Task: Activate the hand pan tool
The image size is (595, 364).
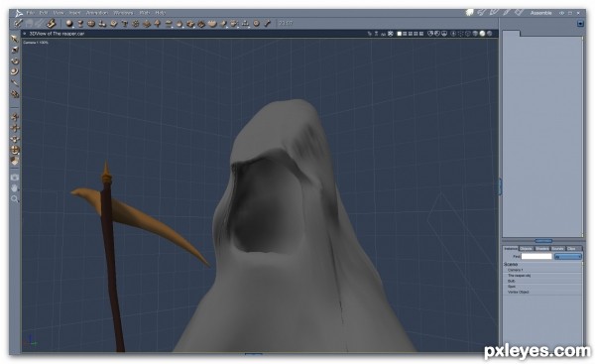Action: tap(15, 187)
